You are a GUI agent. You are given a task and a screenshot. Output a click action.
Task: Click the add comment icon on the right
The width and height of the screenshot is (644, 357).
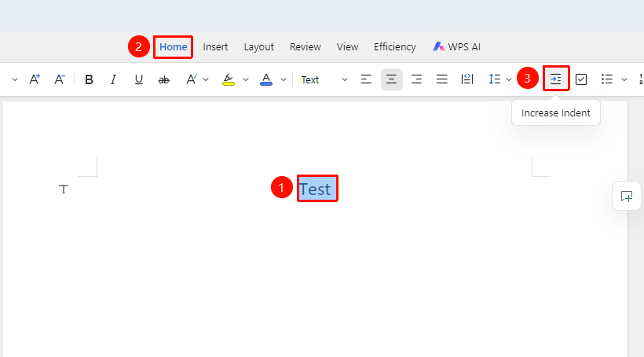[627, 196]
